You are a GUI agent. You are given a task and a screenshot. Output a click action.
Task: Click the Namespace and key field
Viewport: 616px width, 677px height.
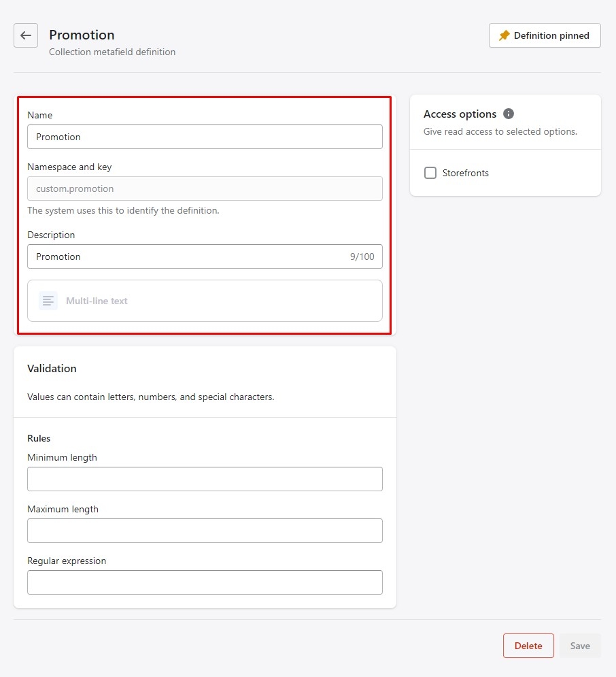pyautogui.click(x=205, y=188)
